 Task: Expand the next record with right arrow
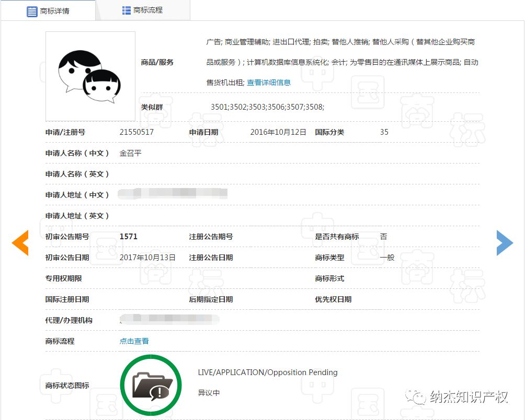tap(504, 242)
